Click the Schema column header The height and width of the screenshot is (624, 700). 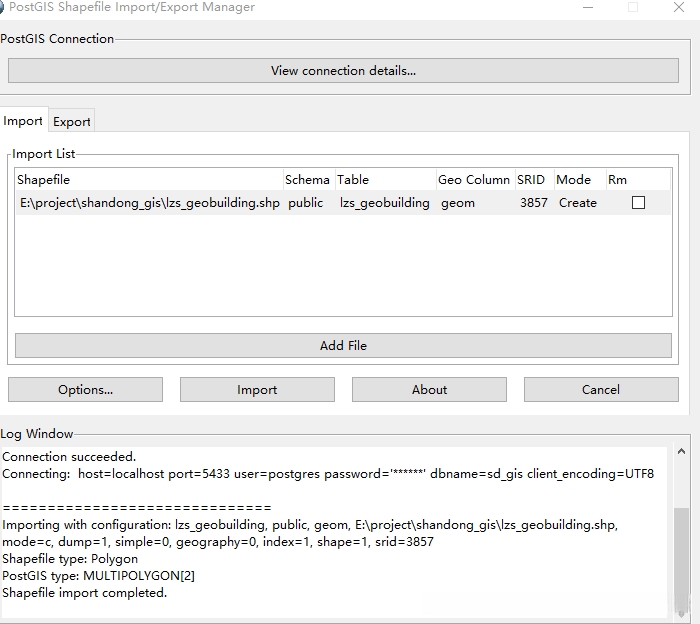(309, 179)
